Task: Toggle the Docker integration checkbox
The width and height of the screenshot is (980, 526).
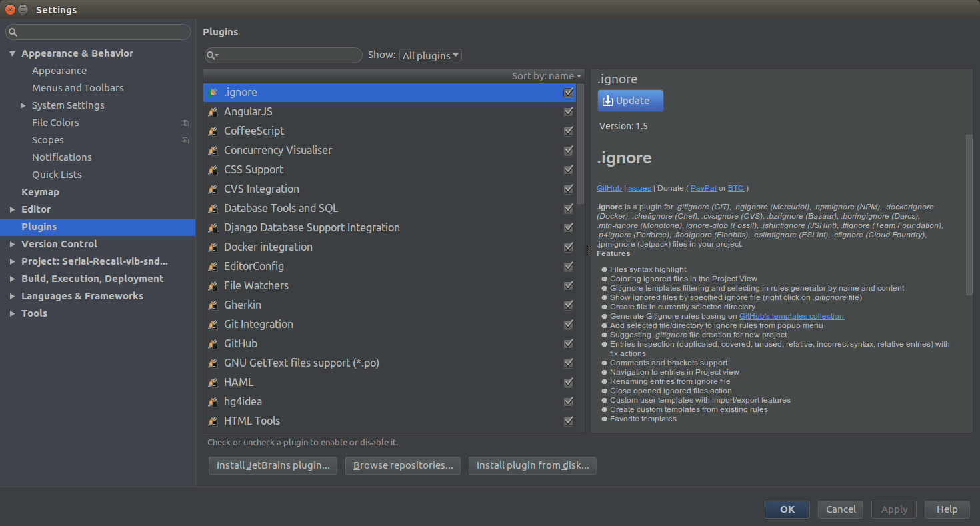Action: [x=569, y=247]
